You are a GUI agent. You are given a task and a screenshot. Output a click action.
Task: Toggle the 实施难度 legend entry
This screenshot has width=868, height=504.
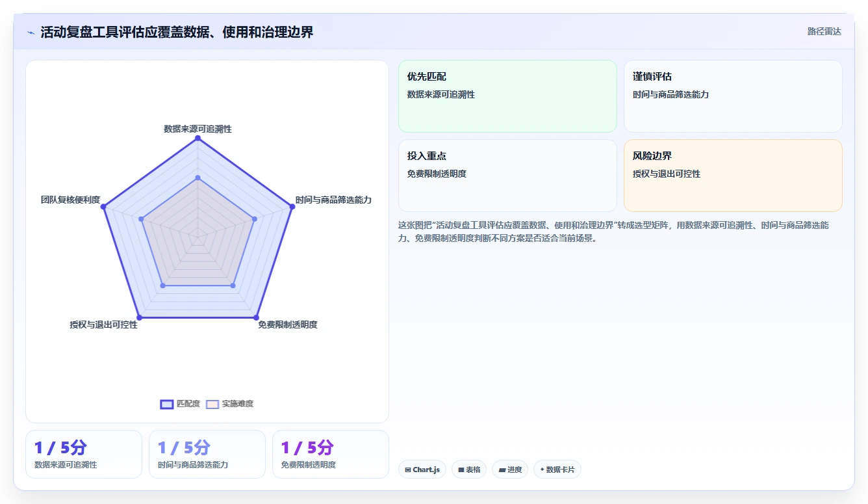coord(230,404)
